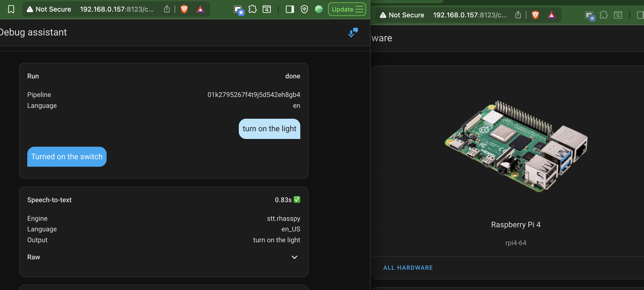Click the share icon in right browser window
This screenshot has width=644, height=290.
[518, 15]
